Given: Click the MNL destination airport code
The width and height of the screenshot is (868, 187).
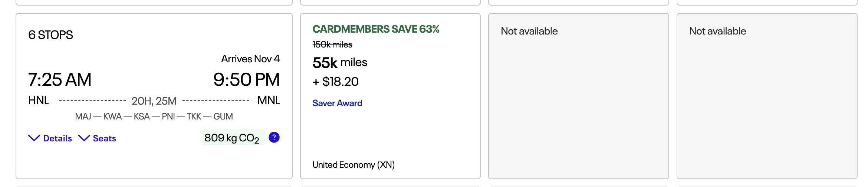Looking at the screenshot, I should point(269,100).
